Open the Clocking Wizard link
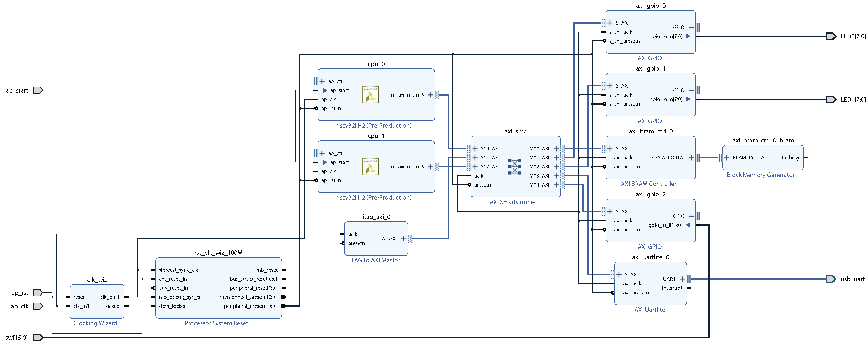The width and height of the screenshot is (868, 346). (x=95, y=323)
